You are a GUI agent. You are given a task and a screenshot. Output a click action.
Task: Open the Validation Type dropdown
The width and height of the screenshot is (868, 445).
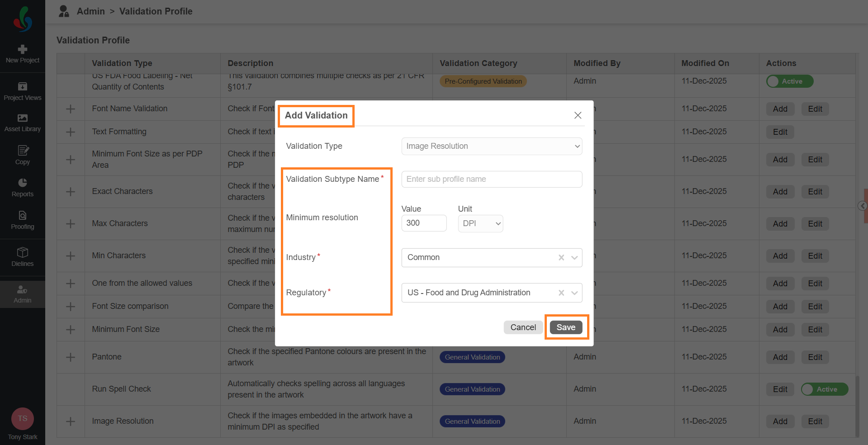click(x=492, y=146)
